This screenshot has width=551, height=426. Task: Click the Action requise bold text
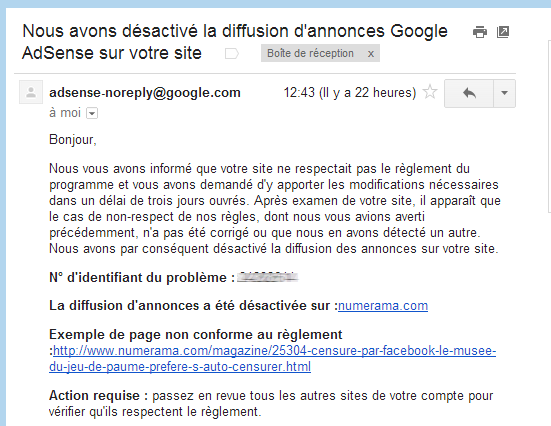pyautogui.click(x=99, y=396)
